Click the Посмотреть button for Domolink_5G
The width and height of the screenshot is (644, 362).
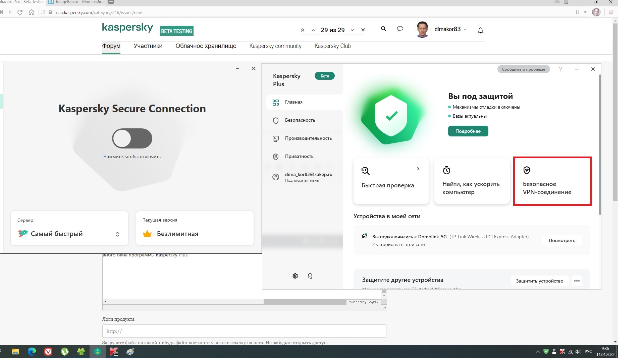point(562,240)
